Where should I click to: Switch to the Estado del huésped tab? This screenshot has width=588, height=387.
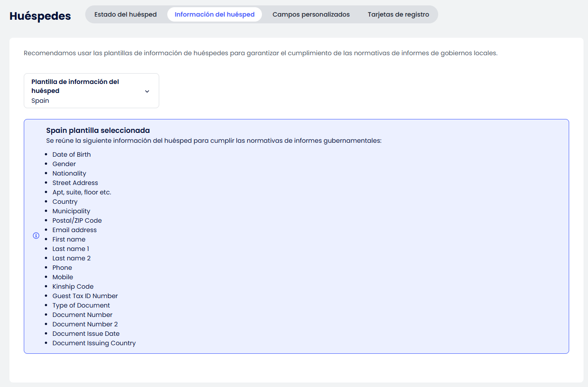126,14
